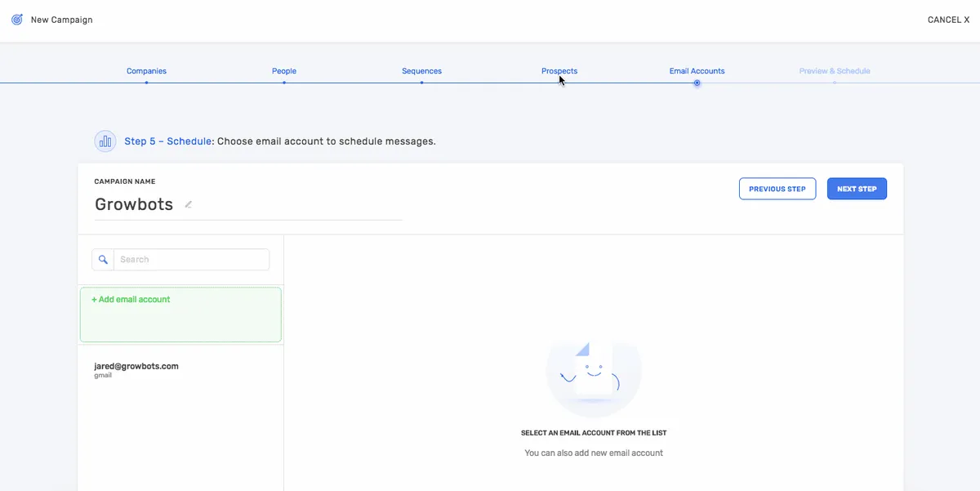Viewport: 980px width, 491px height.
Task: Click the Step 5 chart icon
Action: [x=105, y=141]
